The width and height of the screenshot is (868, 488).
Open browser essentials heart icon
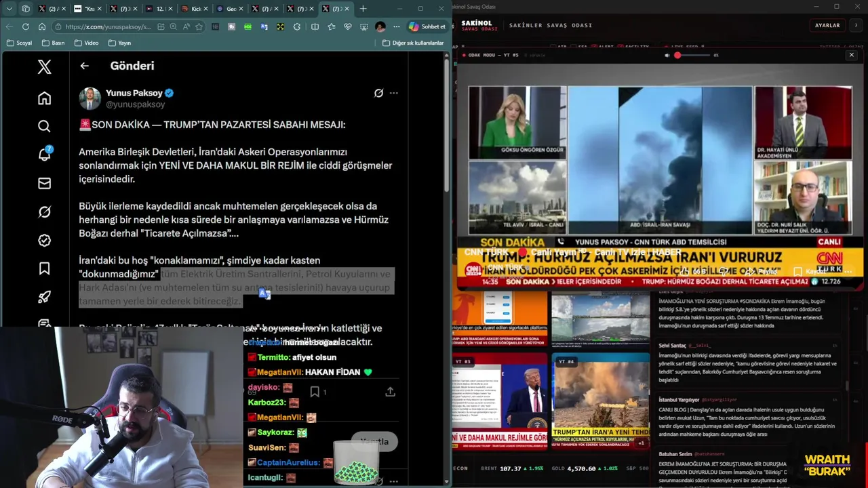point(348,26)
